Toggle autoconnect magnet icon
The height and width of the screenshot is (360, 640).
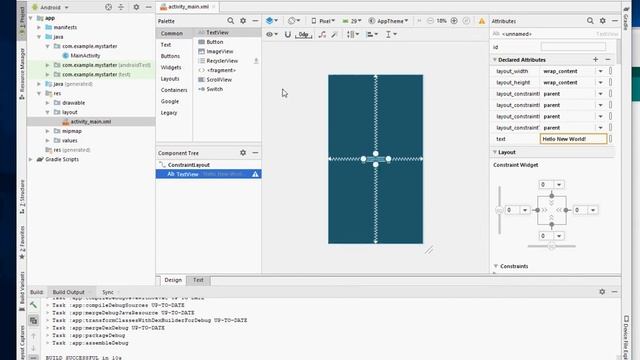pyautogui.click(x=288, y=35)
